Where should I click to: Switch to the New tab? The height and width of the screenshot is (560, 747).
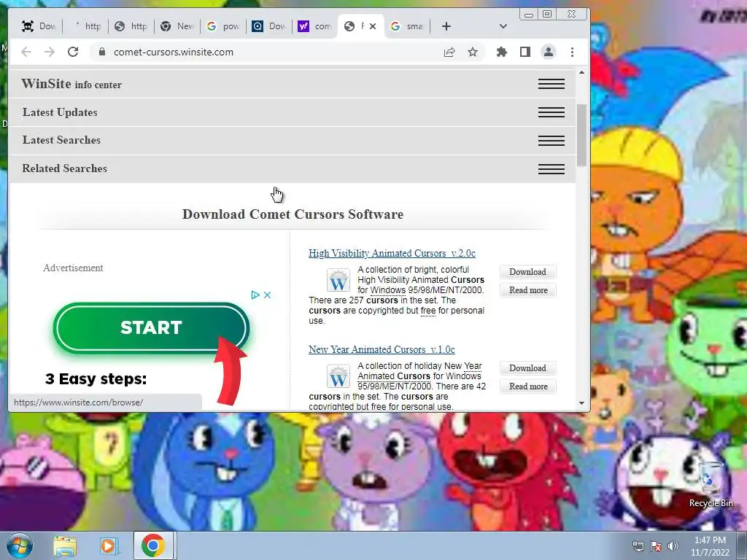coord(177,26)
